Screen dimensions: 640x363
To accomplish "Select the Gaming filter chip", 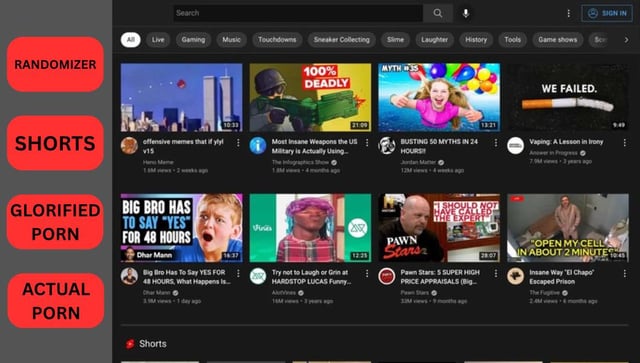I will [x=193, y=40].
